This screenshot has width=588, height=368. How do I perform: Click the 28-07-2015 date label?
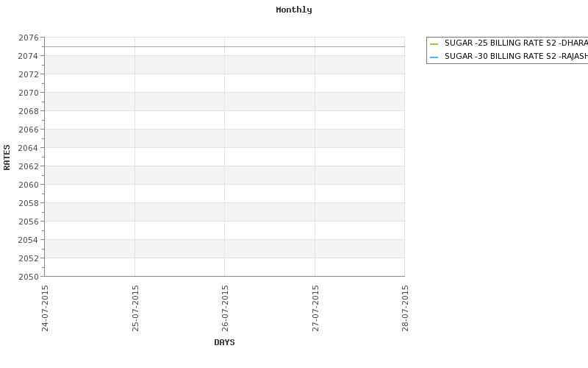tap(405, 308)
